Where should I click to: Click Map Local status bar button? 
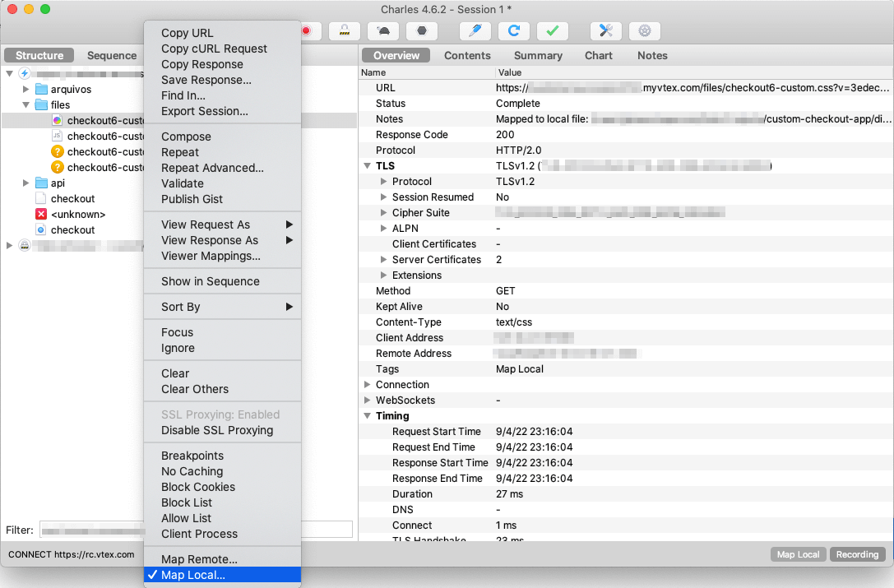[x=798, y=554]
